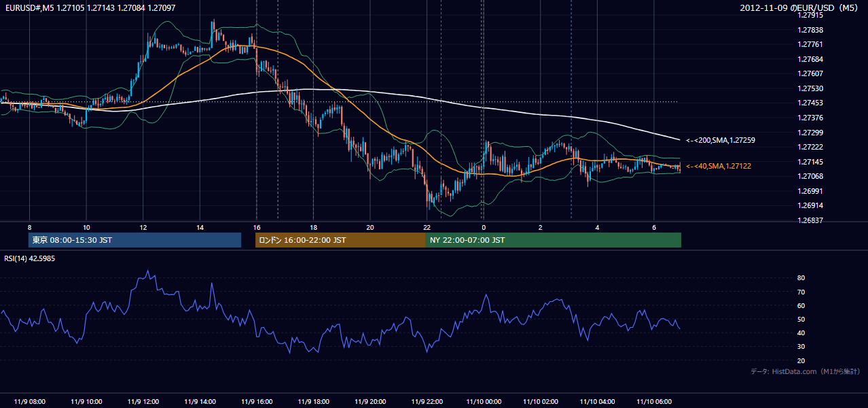Click price axis value 1.27607
Viewport: 868px width, 408px height.
810,73
